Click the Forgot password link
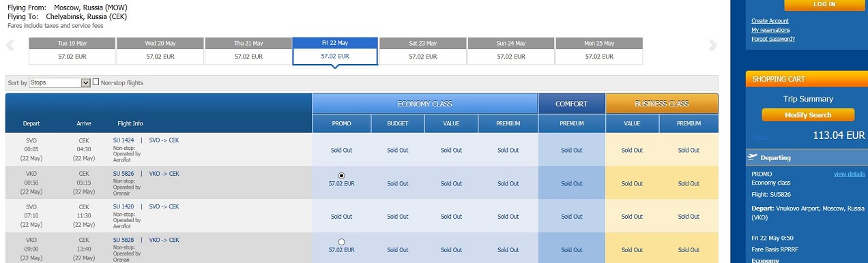Viewport: 868px width, 263px height. coord(772,39)
